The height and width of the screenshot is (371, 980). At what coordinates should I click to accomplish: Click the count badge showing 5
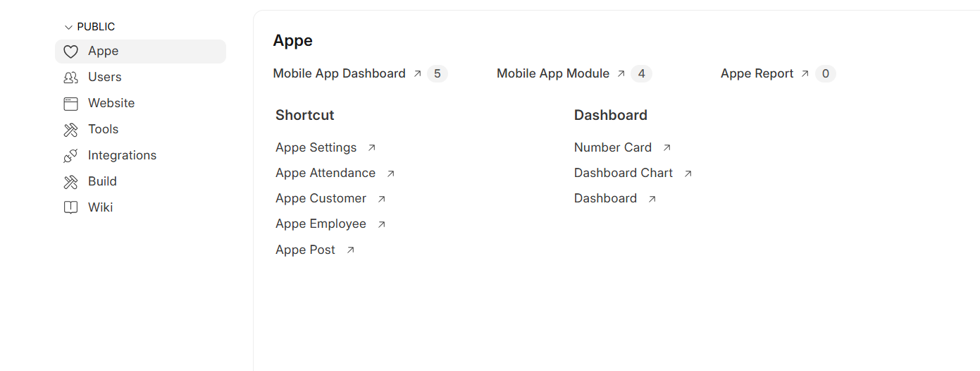(438, 73)
